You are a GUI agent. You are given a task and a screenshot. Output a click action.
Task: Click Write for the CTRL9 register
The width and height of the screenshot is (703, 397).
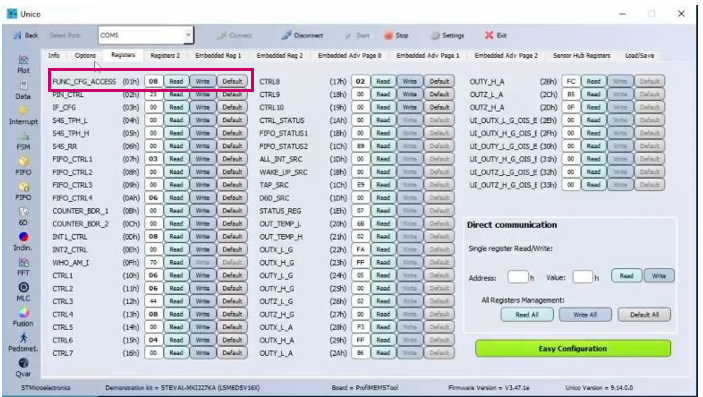click(410, 94)
